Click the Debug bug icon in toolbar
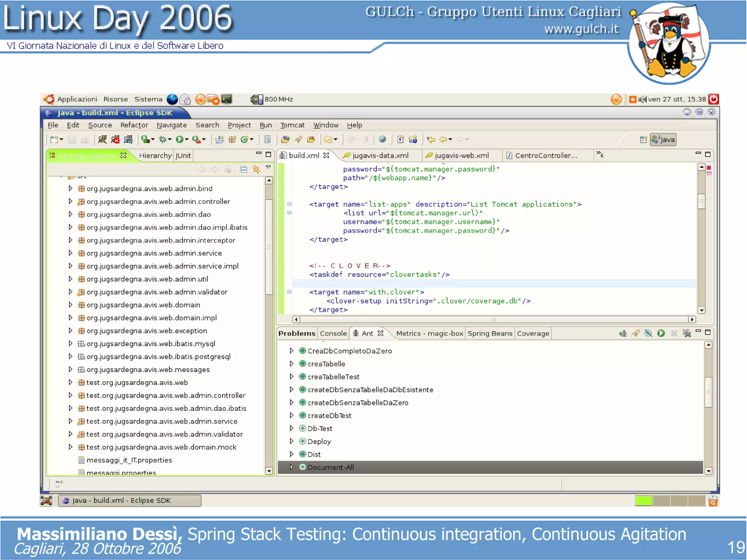 [x=163, y=139]
